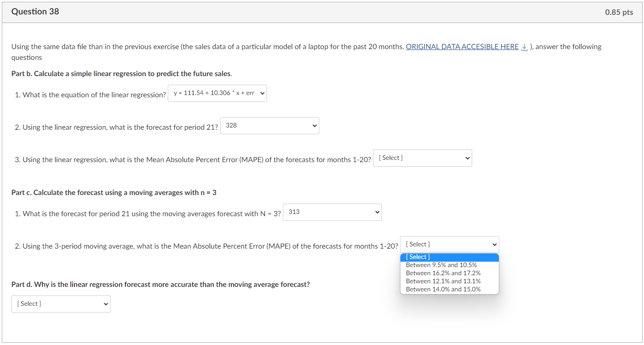Viewport: 644px width, 345px height.
Task: Select the option Between 12.1% and 13.1%
Action: click(x=443, y=281)
